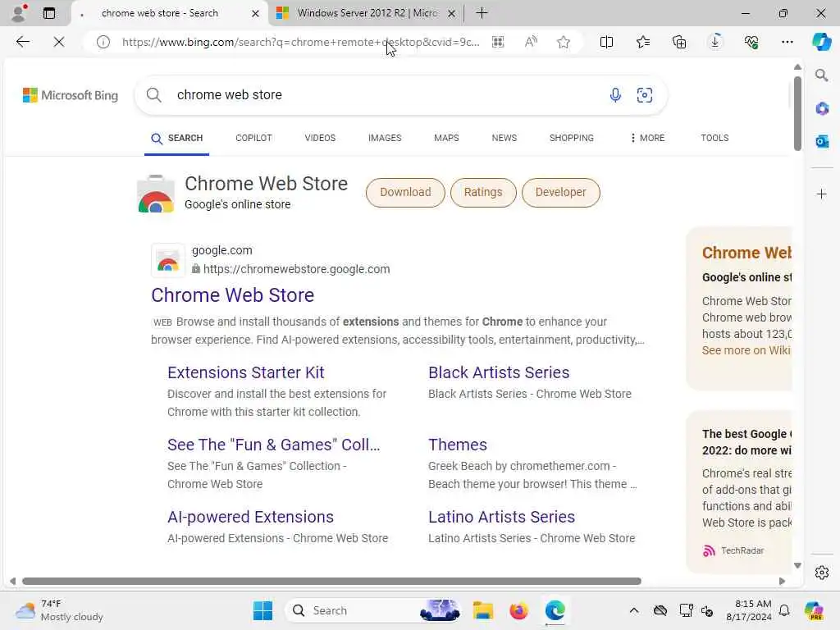This screenshot has height=630, width=840.
Task: Click the horizontal scrollbar thumb
Action: (331, 582)
